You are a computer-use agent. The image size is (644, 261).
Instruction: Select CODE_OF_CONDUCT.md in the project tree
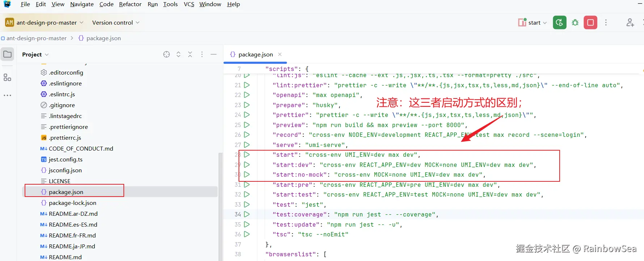tap(81, 148)
